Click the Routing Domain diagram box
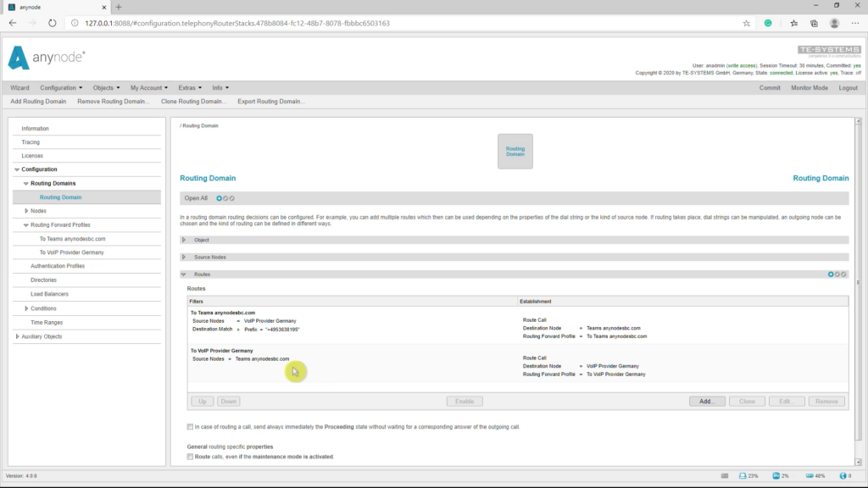Viewport: 868px width, 488px height. (x=515, y=151)
